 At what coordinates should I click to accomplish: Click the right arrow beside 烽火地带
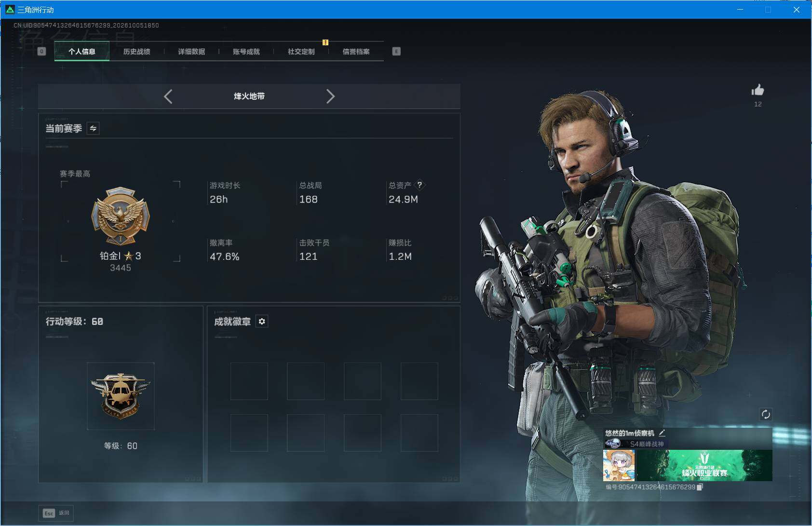(x=330, y=96)
